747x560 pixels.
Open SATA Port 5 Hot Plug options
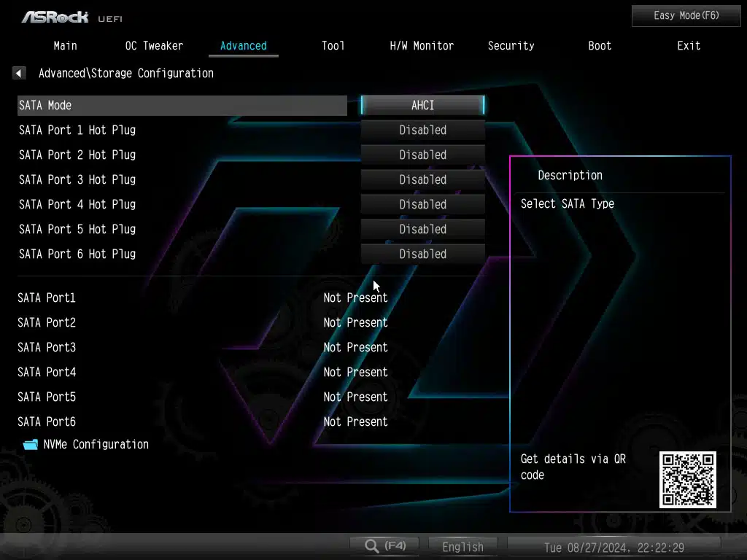pyautogui.click(x=422, y=229)
